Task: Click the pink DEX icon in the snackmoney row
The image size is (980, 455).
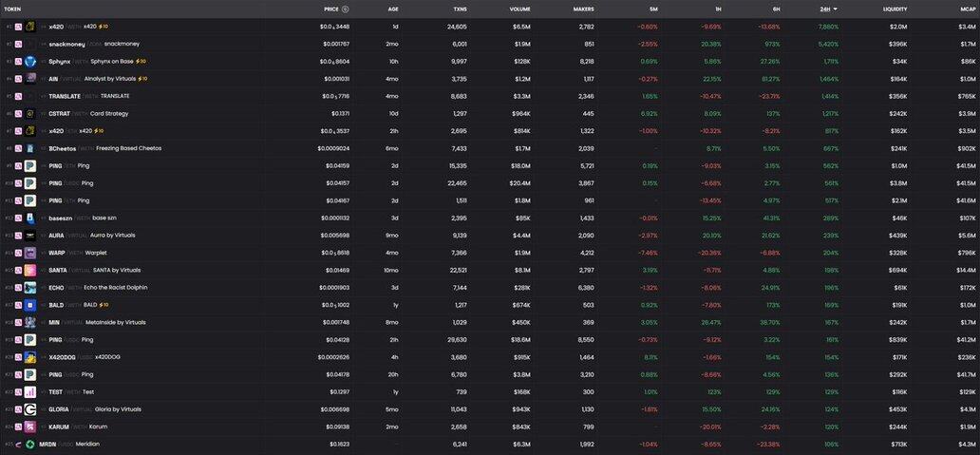Action: click(x=17, y=44)
